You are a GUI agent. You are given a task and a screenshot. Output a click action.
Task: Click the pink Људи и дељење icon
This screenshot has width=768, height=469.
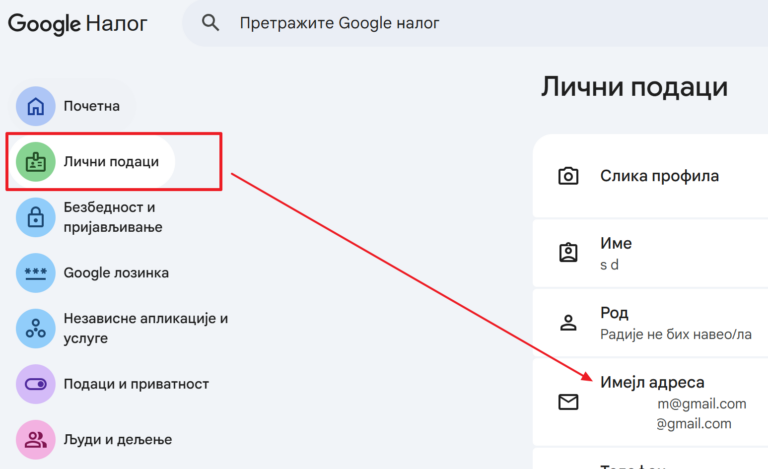coord(36,439)
